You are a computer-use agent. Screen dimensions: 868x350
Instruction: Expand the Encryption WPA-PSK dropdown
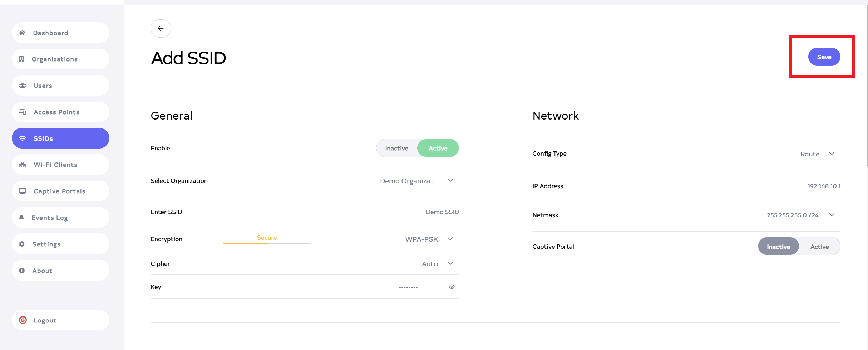(x=428, y=239)
